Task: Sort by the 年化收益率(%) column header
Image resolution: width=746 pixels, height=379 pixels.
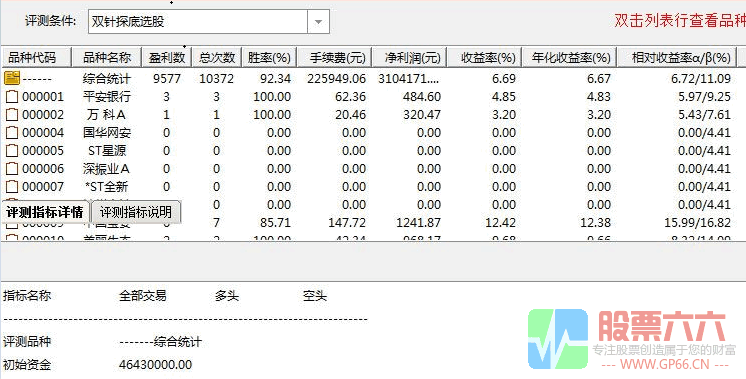Action: click(569, 58)
